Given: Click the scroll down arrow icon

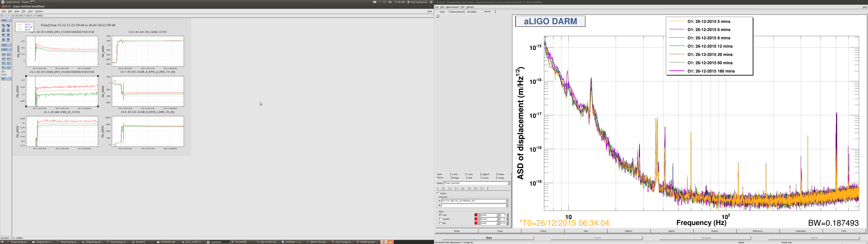Looking at the screenshot, I should [x=3, y=39].
